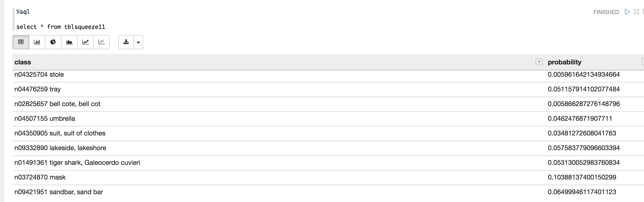Display results as a pie chart
The image size is (644, 202).
tap(53, 42)
